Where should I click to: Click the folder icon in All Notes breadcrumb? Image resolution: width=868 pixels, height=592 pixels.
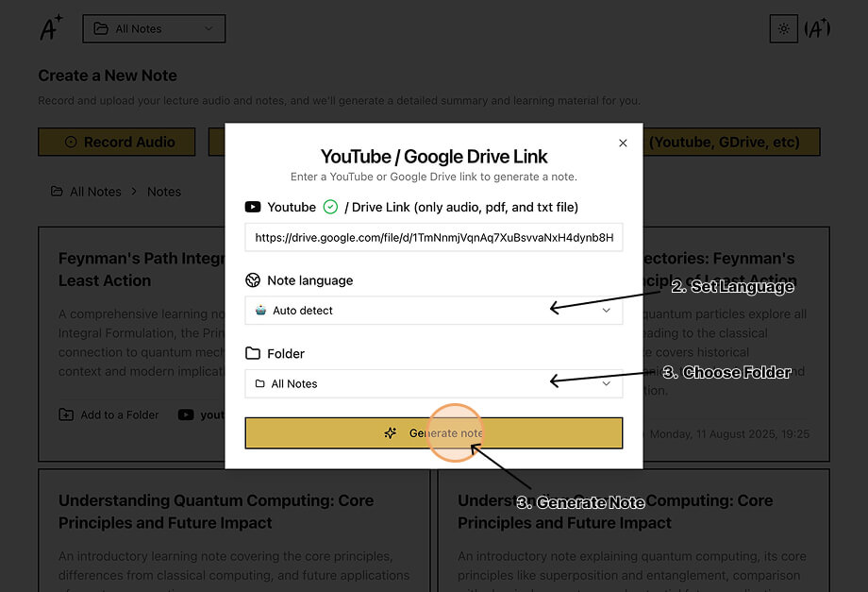click(x=57, y=191)
